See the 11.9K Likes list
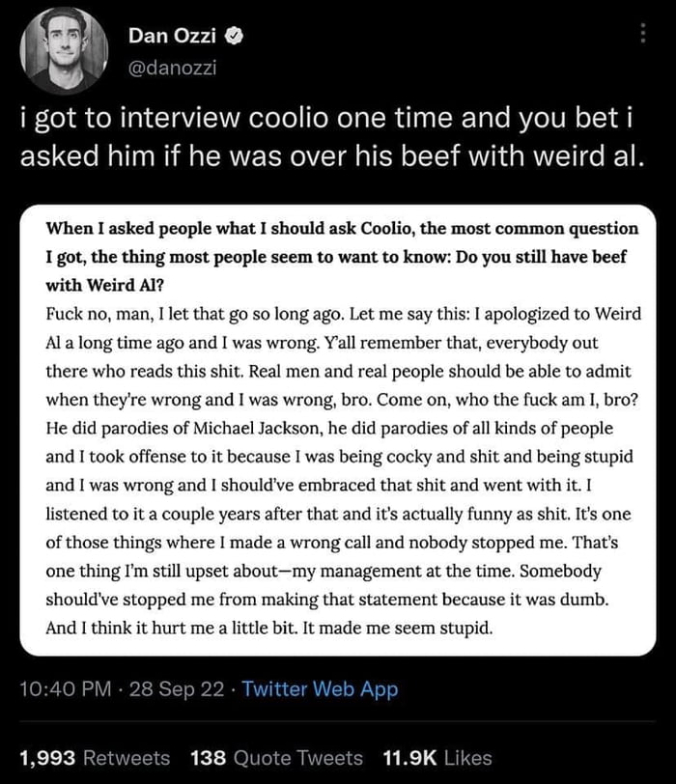The height and width of the screenshot is (784, 676). coord(437,758)
